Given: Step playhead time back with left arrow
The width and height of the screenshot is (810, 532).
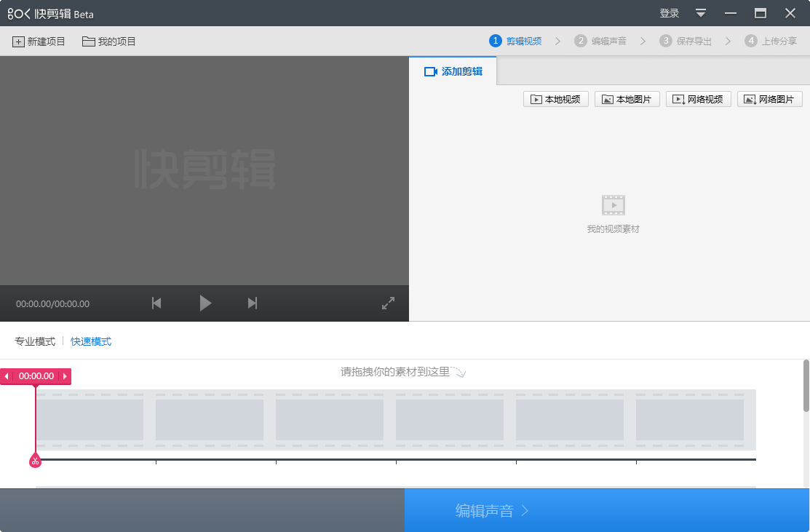Looking at the screenshot, I should coord(7,376).
